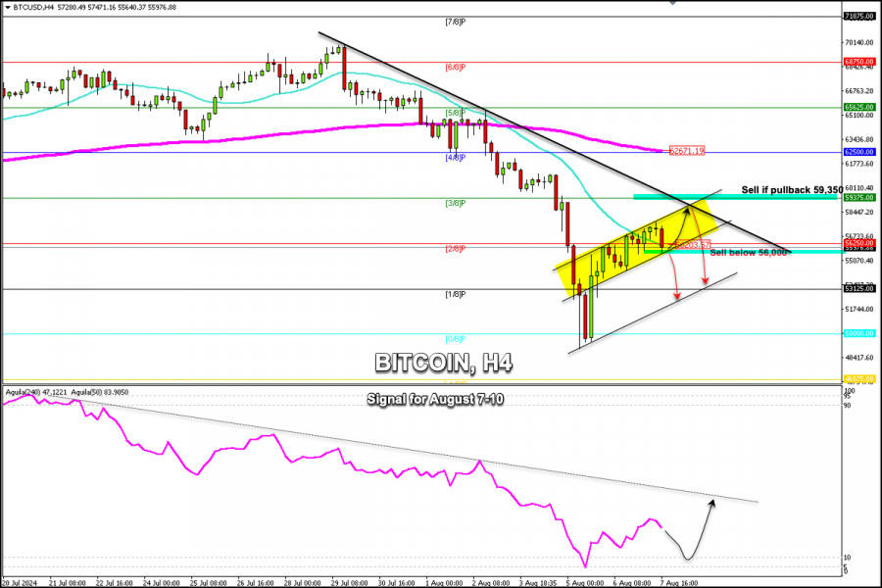Screen dimensions: 882x588
Task: Click the 90 level on indicator scale
Action: click(x=848, y=405)
